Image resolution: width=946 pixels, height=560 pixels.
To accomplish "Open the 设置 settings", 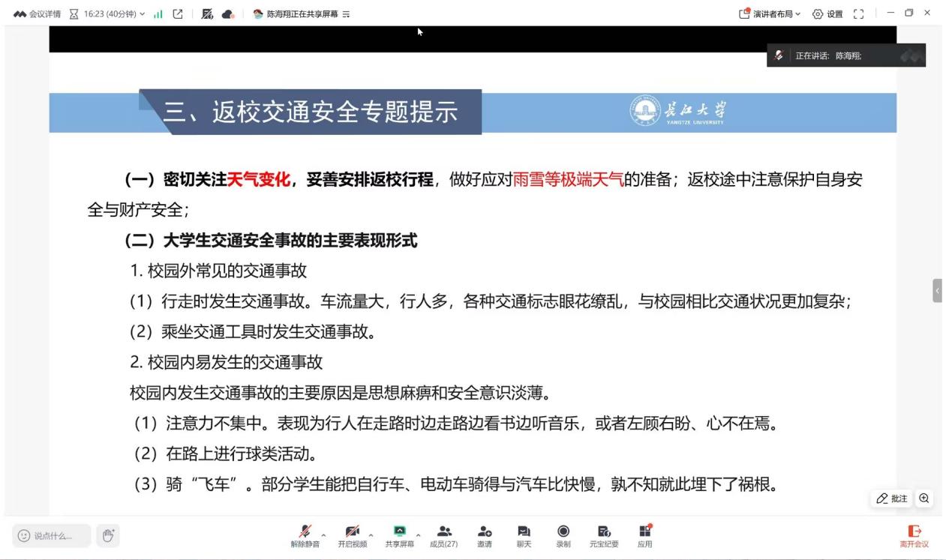I will 827,13.
